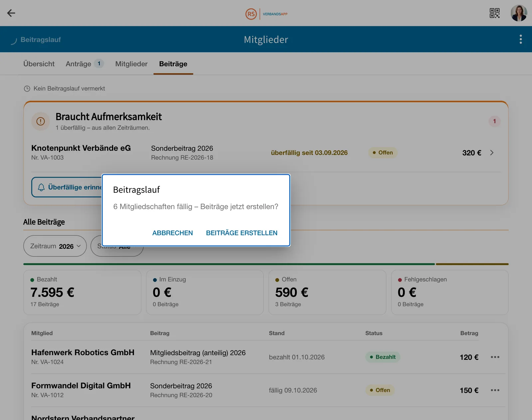Switch to the Übersicht tab

click(x=39, y=64)
